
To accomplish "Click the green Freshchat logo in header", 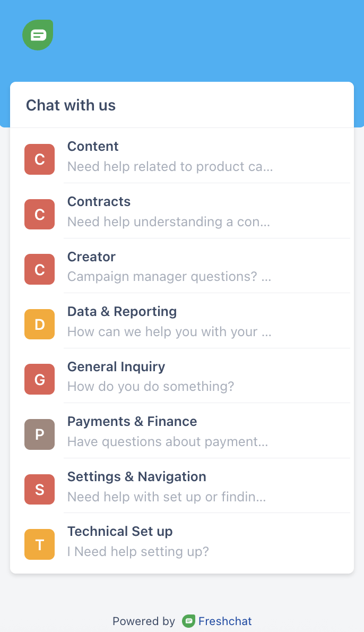I will pos(38,35).
